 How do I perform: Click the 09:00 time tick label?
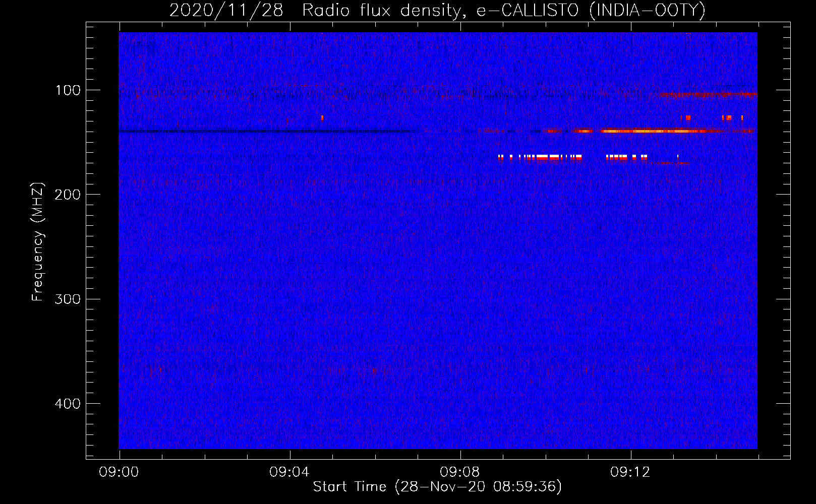pos(119,472)
